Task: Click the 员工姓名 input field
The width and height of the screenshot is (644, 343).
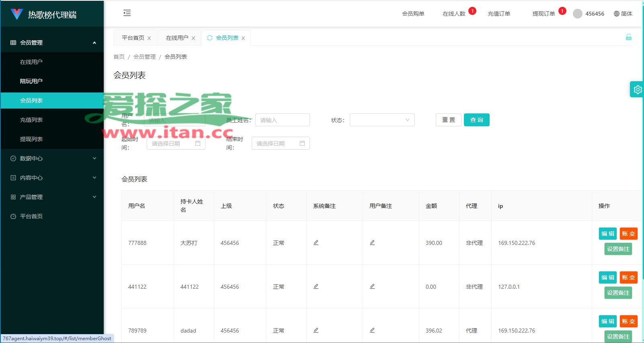Action: click(283, 120)
